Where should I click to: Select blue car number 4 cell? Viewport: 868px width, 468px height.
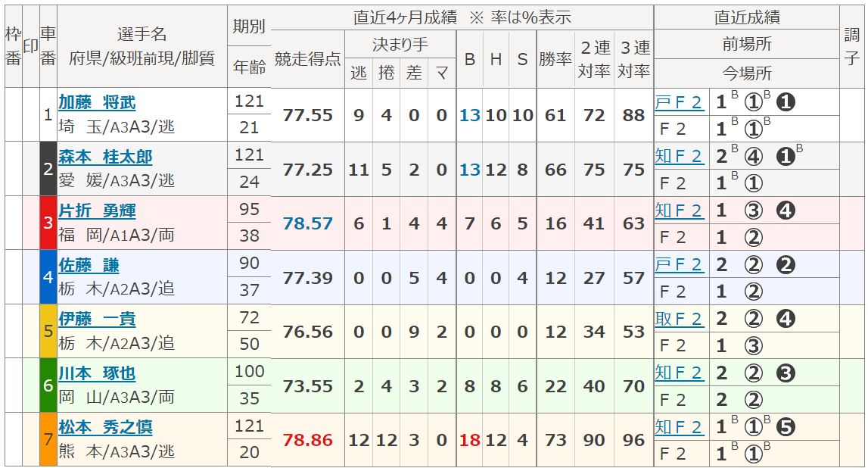pyautogui.click(x=48, y=277)
